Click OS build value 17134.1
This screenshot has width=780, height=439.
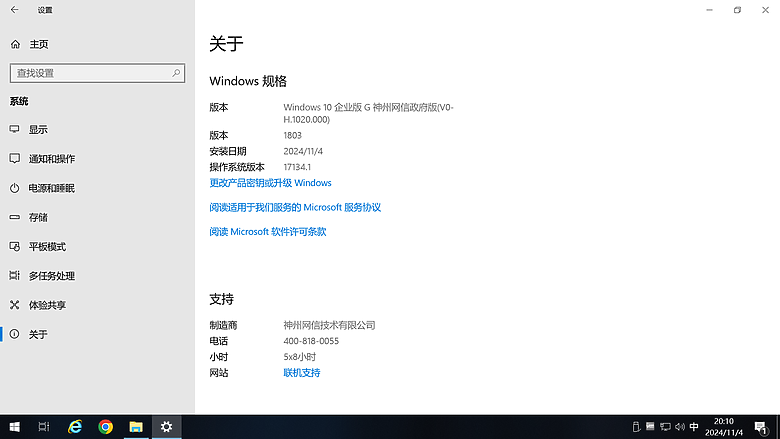[297, 167]
